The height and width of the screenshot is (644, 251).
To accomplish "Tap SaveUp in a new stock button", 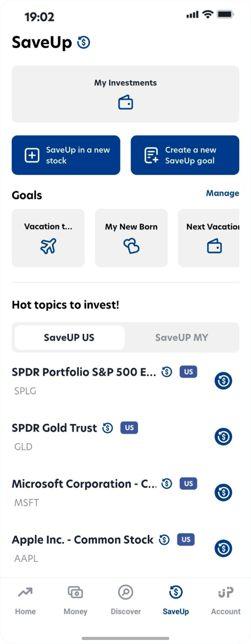I will tap(66, 155).
